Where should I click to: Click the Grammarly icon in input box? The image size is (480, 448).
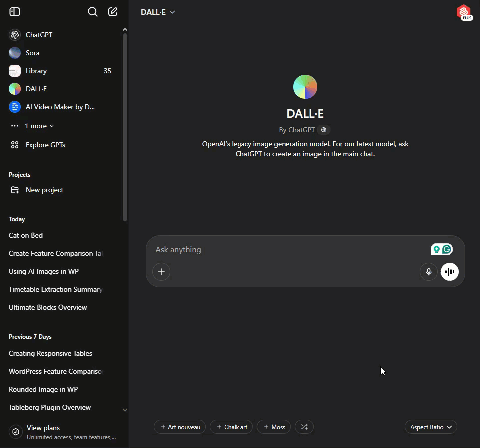click(x=447, y=249)
